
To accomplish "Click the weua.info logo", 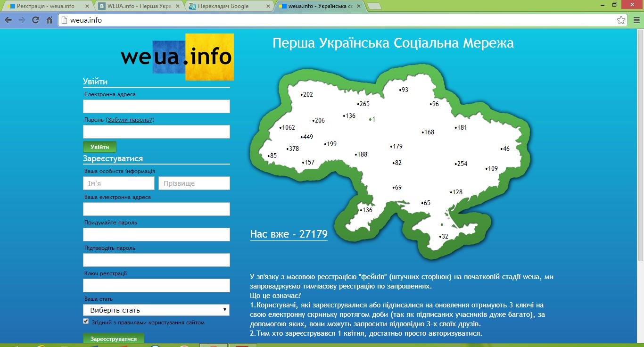I will pyautogui.click(x=177, y=57).
